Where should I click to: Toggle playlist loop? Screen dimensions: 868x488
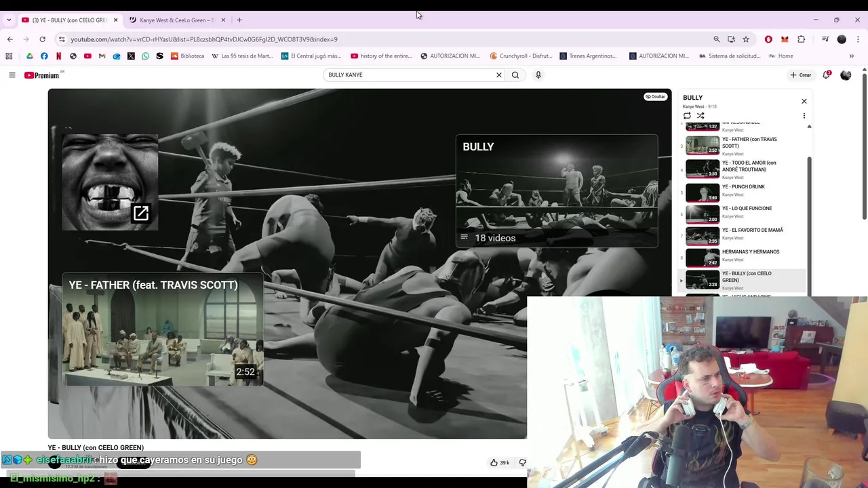coord(687,116)
